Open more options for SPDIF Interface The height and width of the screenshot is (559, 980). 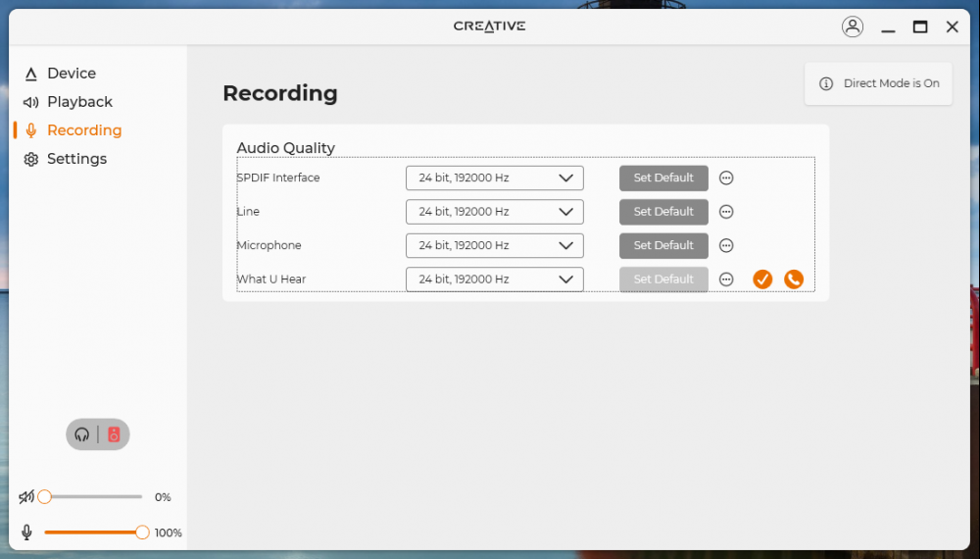click(x=726, y=178)
